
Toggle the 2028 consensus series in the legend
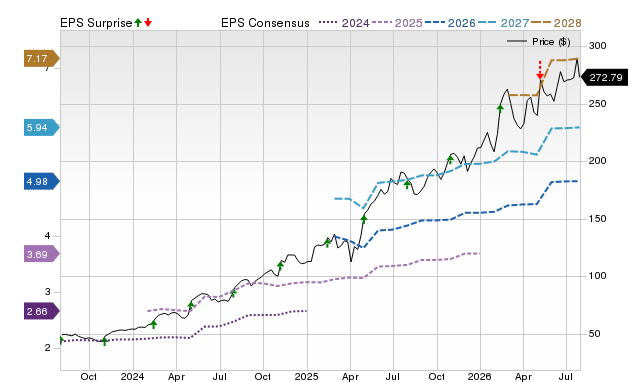pos(556,23)
